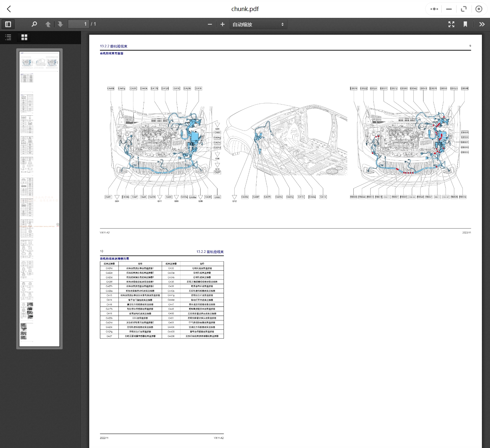
Task: Click the page number input field
Action: [78, 24]
